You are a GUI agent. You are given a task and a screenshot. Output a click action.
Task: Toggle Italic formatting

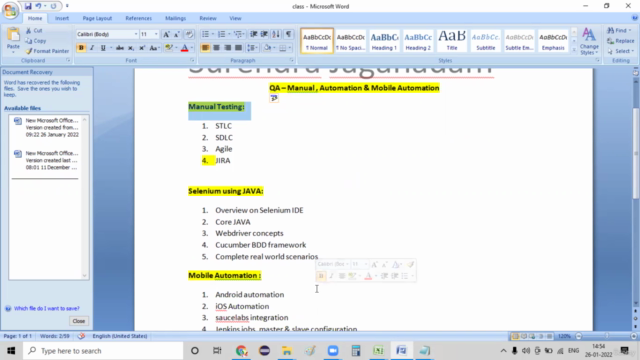[92, 48]
